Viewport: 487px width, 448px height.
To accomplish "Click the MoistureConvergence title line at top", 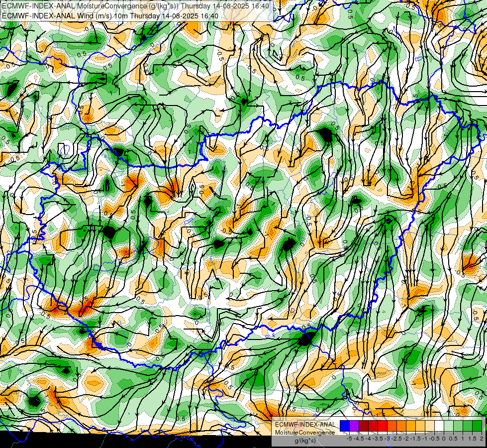I will (x=135, y=5).
